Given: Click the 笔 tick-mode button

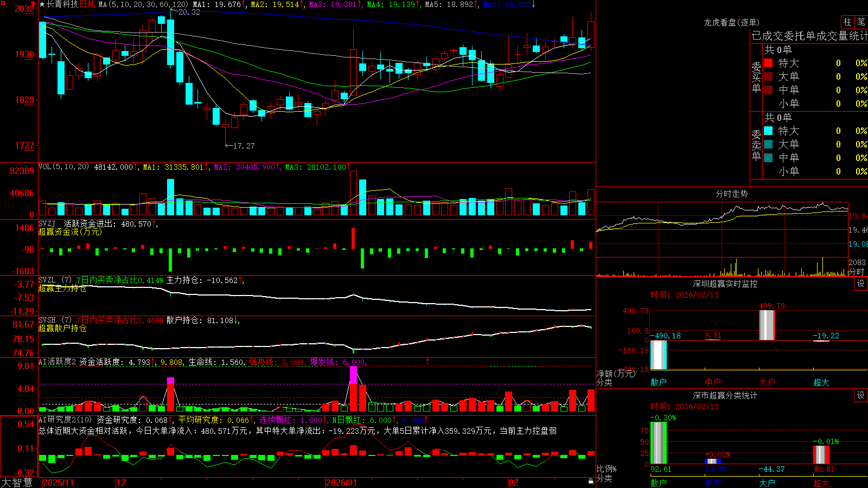Looking at the screenshot, I should tap(861, 22).
